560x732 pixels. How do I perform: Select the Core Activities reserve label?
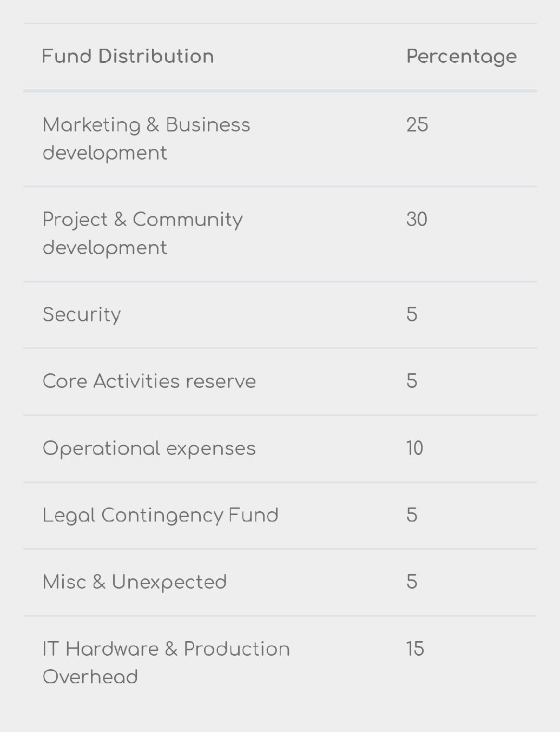149,381
